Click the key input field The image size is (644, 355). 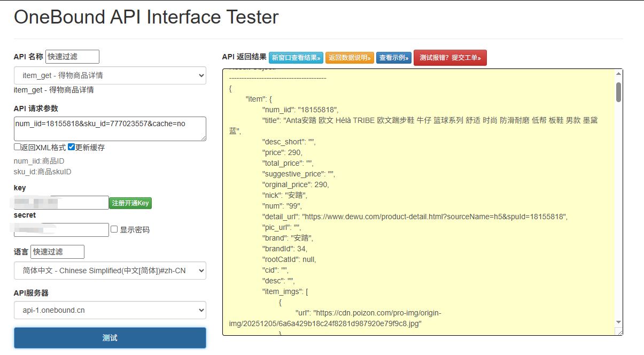point(61,203)
